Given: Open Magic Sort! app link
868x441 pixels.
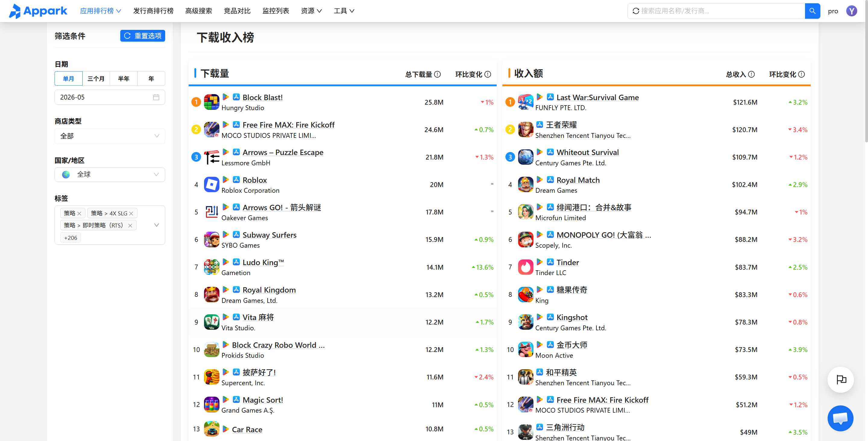Looking at the screenshot, I should click(263, 400).
